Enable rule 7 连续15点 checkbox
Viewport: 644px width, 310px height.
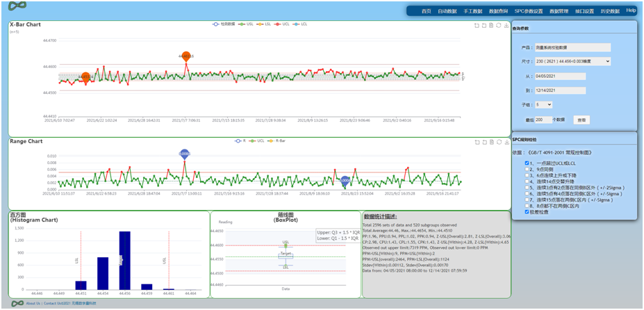pos(527,199)
